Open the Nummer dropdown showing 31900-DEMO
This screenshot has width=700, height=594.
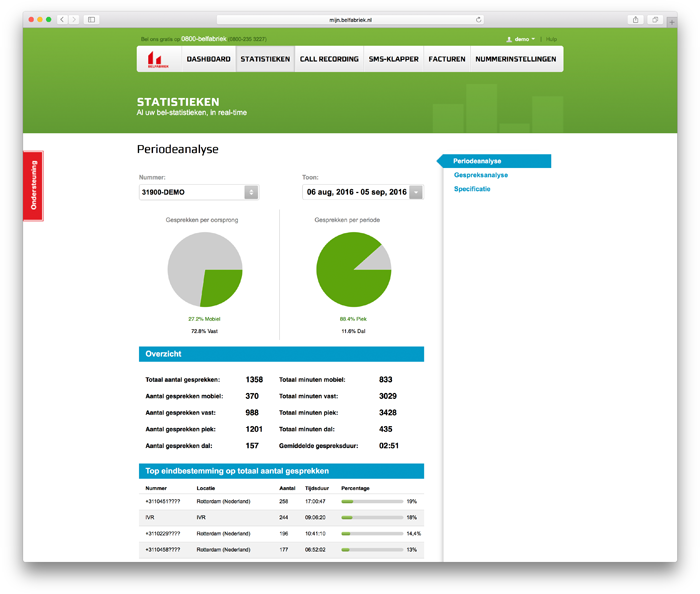(198, 192)
